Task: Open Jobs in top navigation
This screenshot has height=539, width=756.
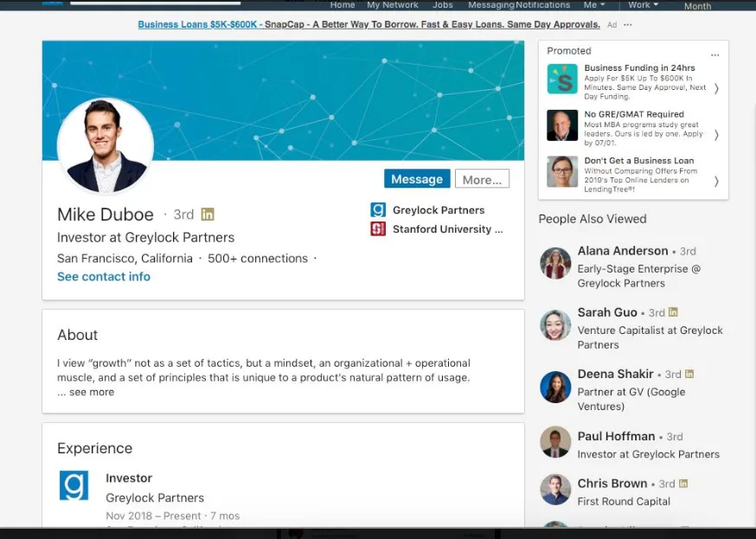Action: pyautogui.click(x=443, y=5)
